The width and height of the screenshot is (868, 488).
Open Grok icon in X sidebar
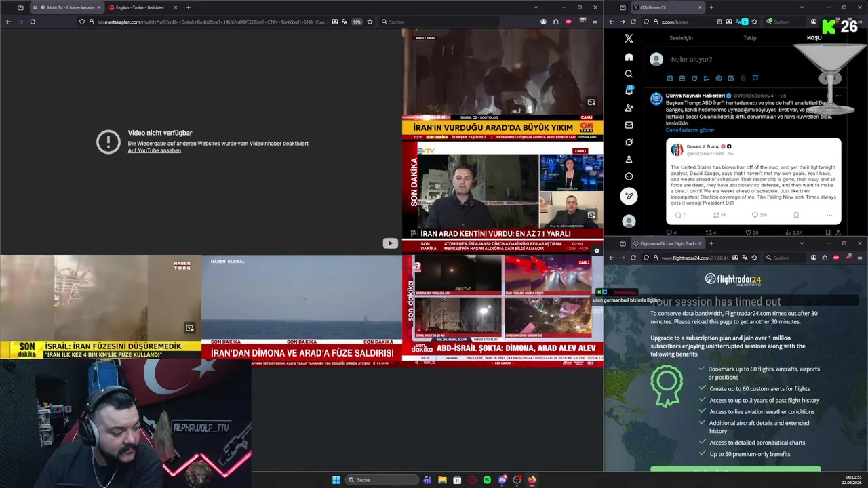coord(629,142)
